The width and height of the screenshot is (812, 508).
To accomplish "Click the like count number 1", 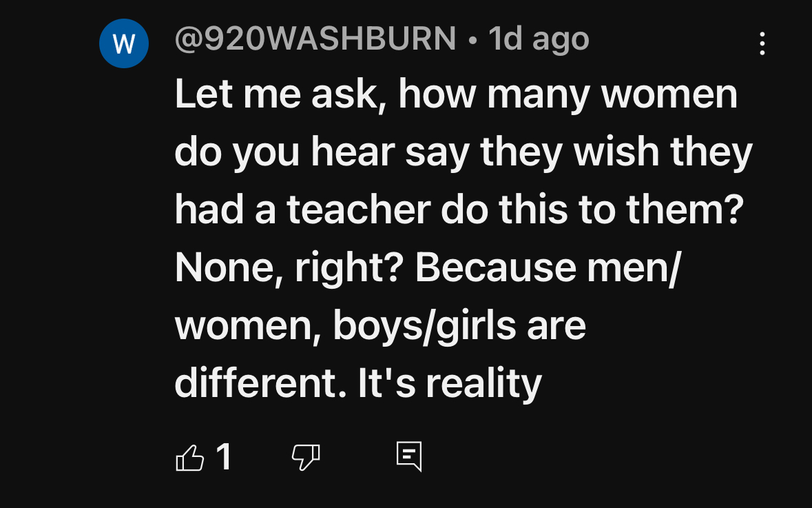I will [224, 457].
